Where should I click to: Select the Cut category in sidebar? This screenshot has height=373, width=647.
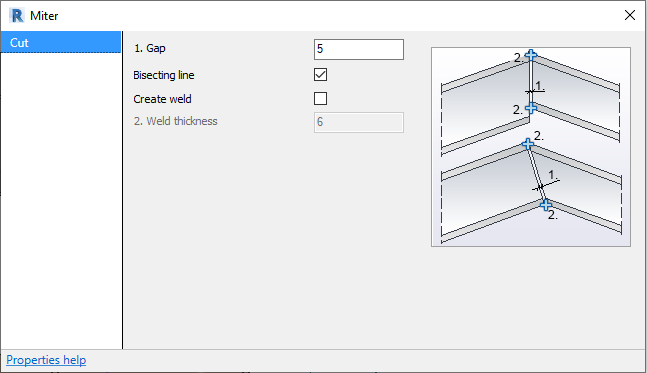[x=61, y=42]
